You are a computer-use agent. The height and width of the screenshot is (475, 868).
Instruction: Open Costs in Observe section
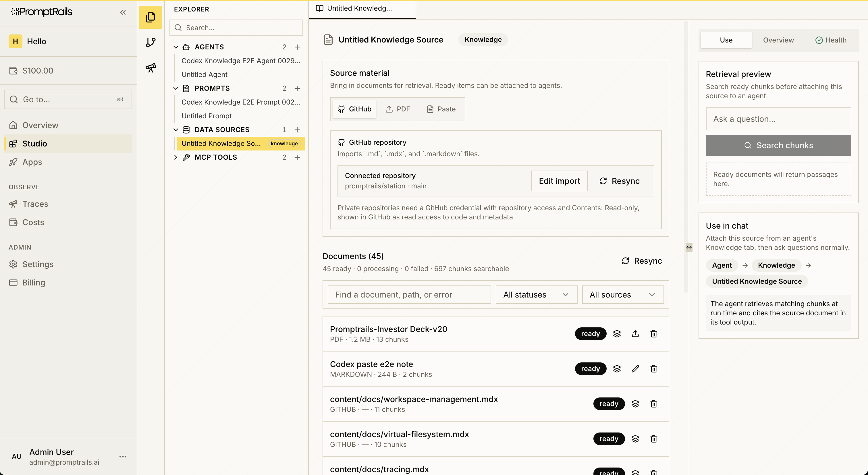coord(68,222)
